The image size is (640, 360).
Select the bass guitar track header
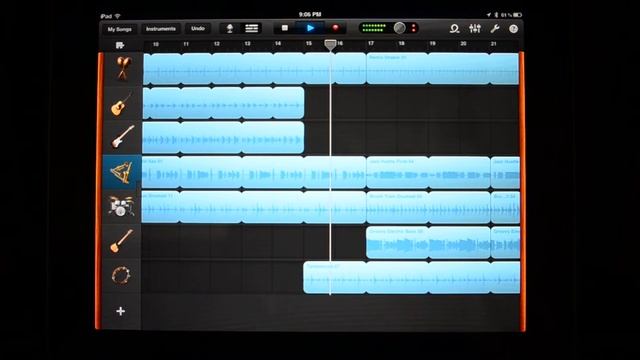122,241
